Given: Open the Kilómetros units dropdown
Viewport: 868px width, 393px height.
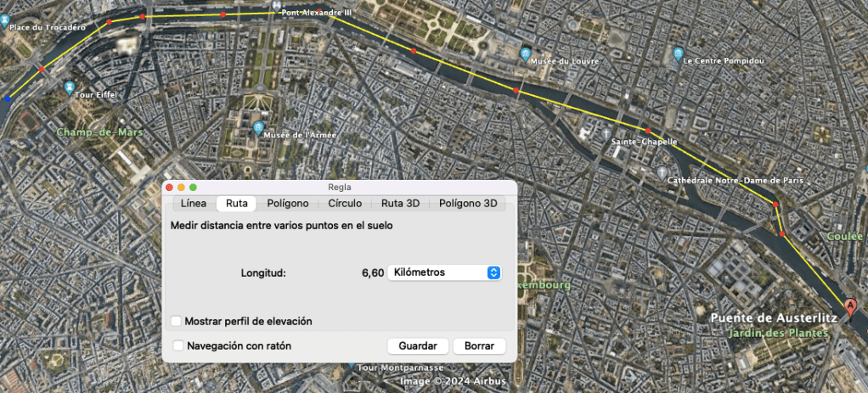Looking at the screenshot, I should click(x=444, y=272).
